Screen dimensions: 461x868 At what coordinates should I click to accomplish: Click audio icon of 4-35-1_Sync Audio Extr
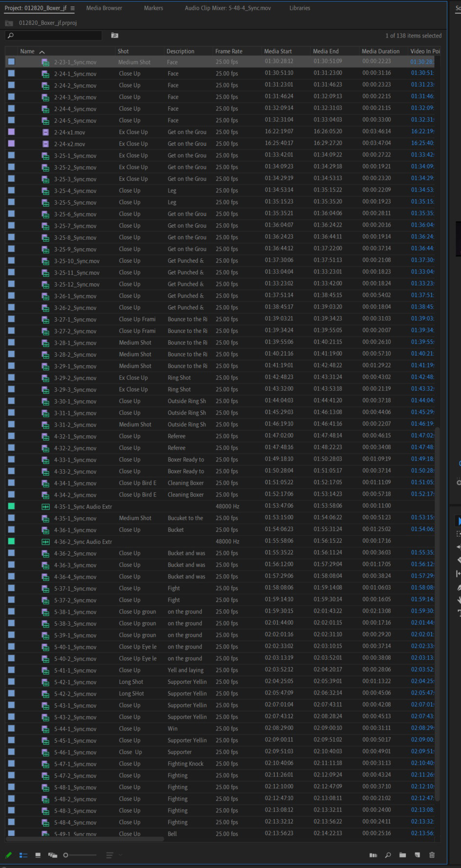point(45,507)
